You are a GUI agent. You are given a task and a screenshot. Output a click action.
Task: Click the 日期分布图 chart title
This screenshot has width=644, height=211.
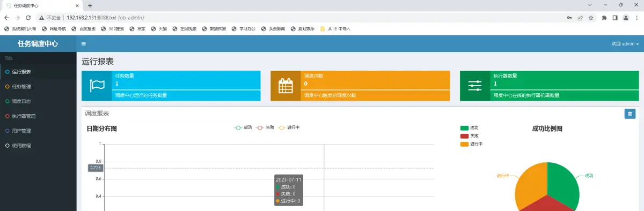pyautogui.click(x=102, y=129)
